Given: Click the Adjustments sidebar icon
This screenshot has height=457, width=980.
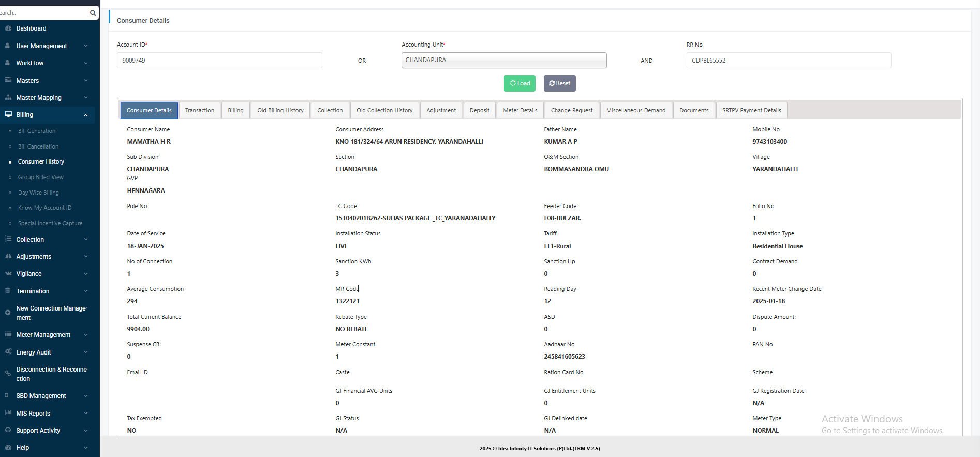Looking at the screenshot, I should (x=8, y=256).
